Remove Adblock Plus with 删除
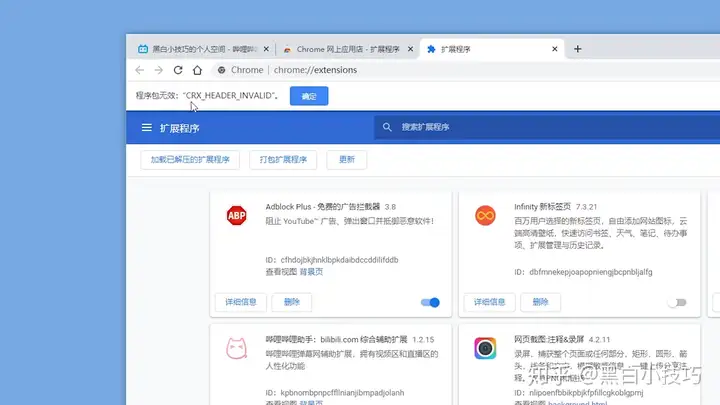 coord(292,302)
